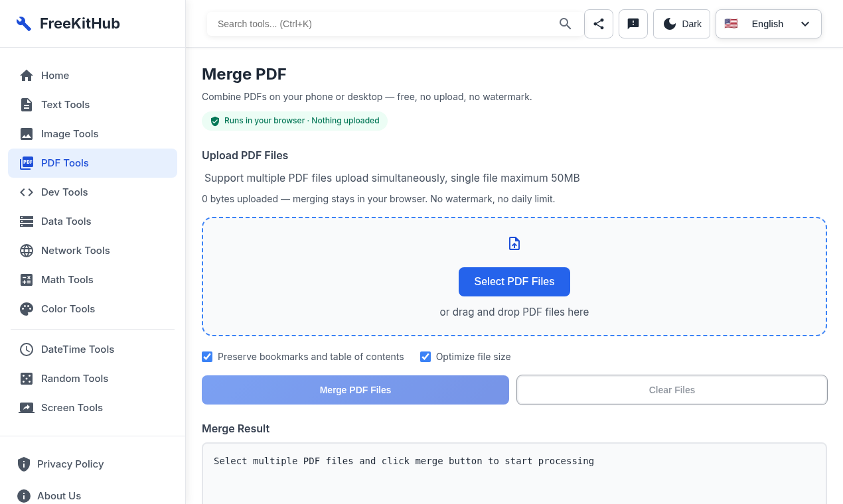The image size is (843, 504).
Task: Expand language list via chevron arrow
Action: (805, 24)
